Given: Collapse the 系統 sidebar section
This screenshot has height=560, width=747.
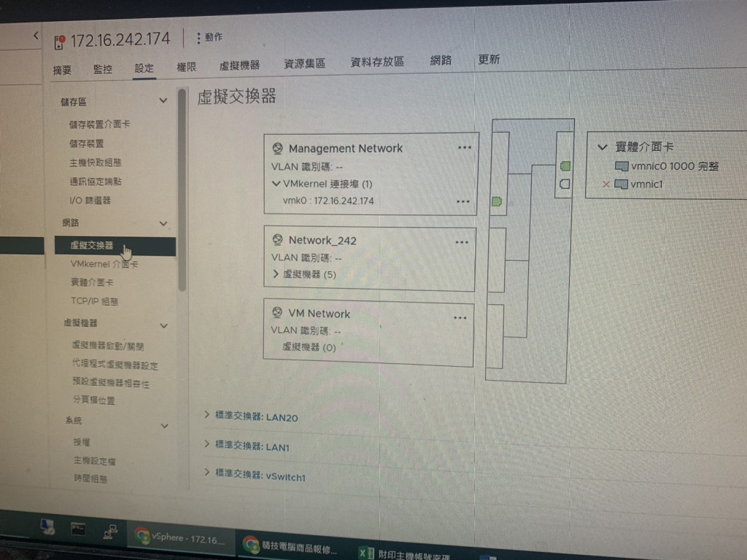Looking at the screenshot, I should (164, 426).
